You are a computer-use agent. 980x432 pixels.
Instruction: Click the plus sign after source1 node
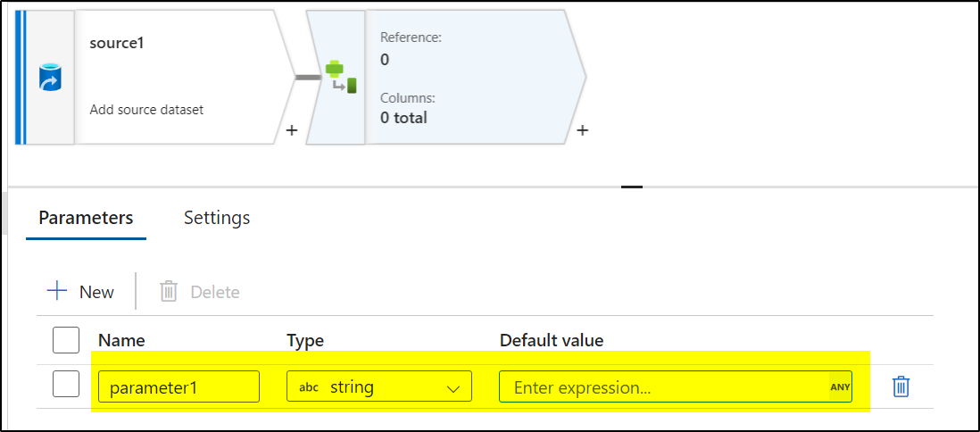pos(291,130)
